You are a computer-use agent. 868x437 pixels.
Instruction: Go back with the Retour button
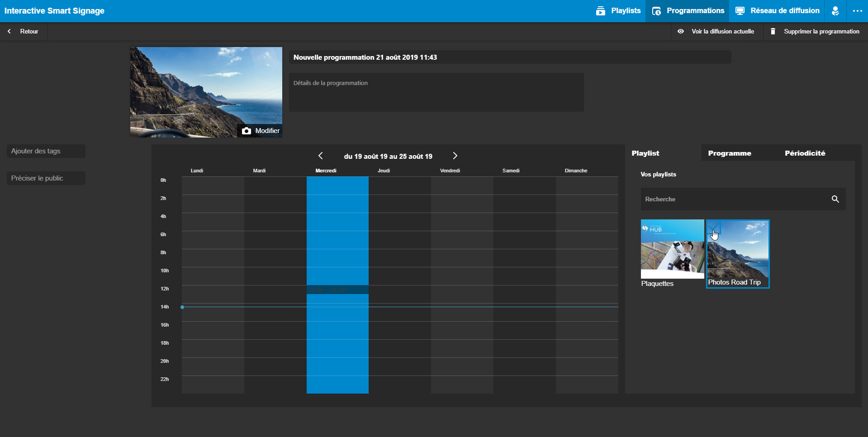(24, 31)
